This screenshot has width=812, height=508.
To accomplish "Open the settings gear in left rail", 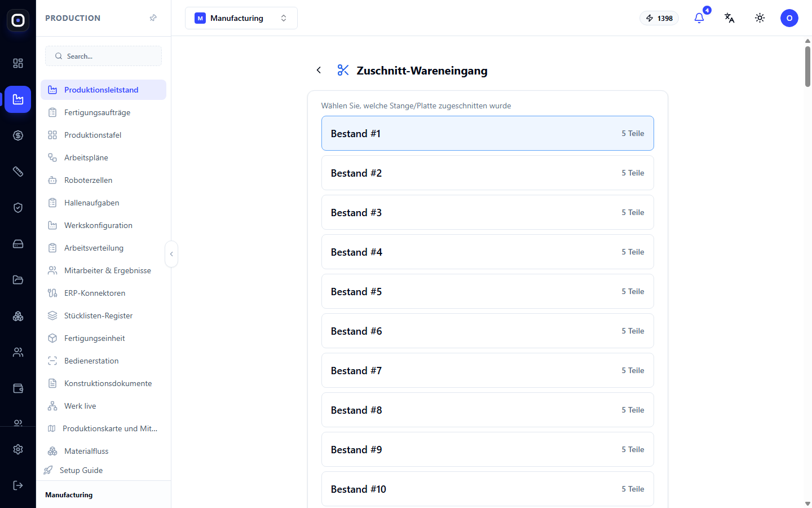I will point(18,449).
